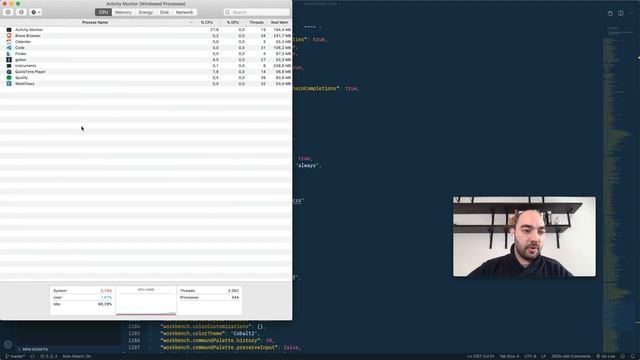Sort by the Threads column header
640x360 pixels.
[256, 22]
